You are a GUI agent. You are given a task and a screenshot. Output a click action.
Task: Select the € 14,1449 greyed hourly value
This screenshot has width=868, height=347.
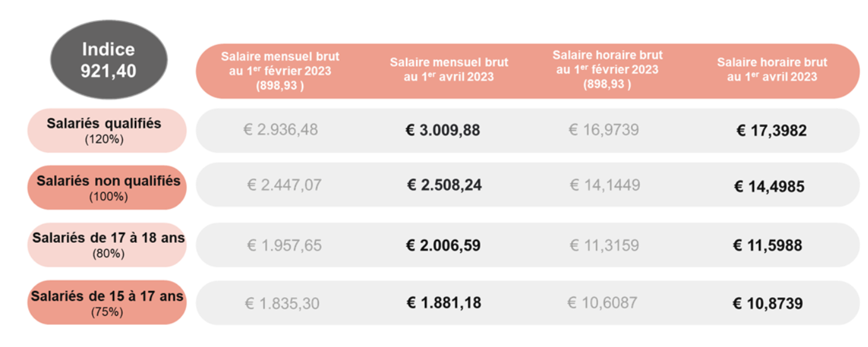[605, 185]
